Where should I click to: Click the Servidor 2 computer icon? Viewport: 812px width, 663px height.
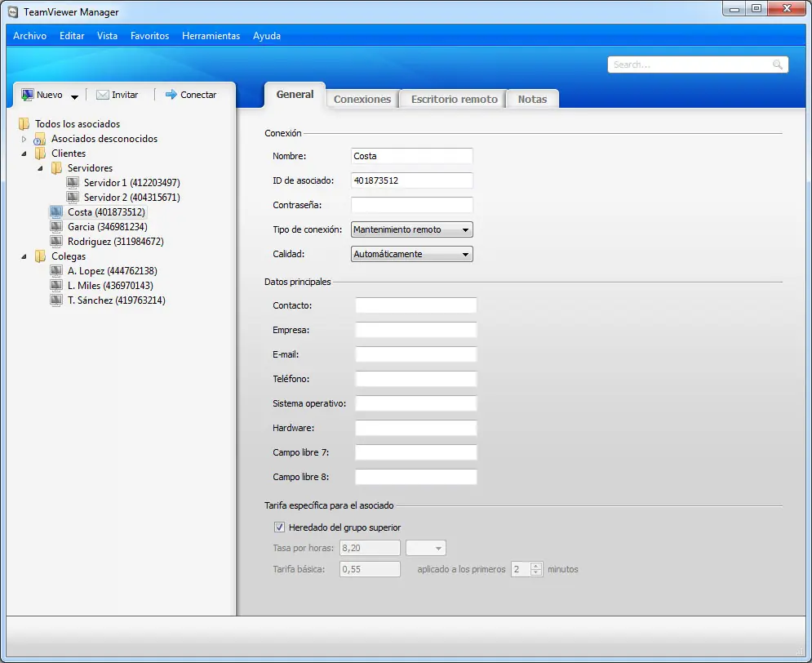(x=73, y=198)
